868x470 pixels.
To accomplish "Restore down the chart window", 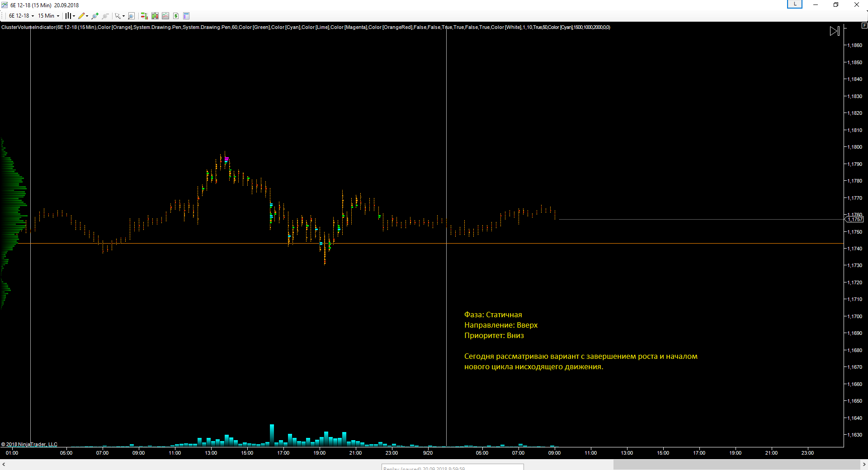I will (x=836, y=5).
